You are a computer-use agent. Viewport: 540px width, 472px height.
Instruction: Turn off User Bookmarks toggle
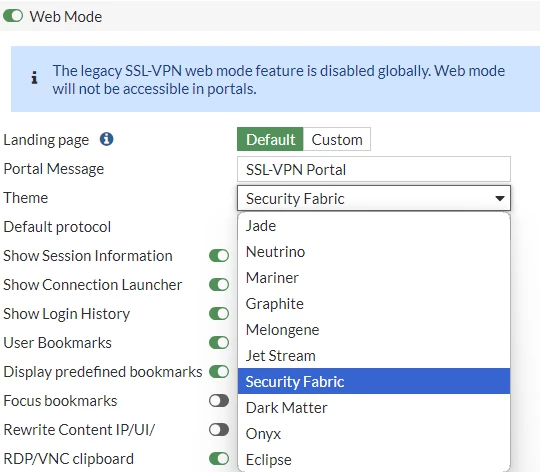(219, 343)
